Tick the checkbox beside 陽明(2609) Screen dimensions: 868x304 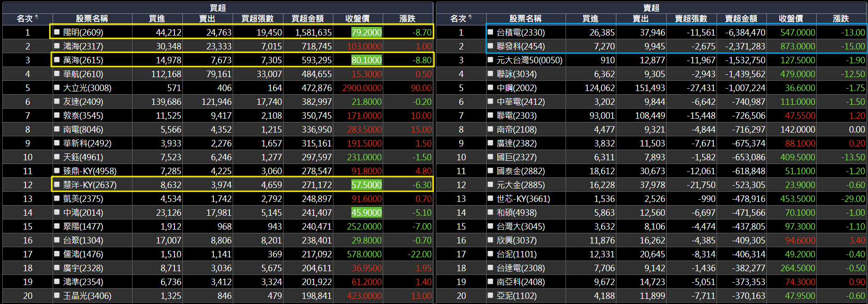[57, 32]
